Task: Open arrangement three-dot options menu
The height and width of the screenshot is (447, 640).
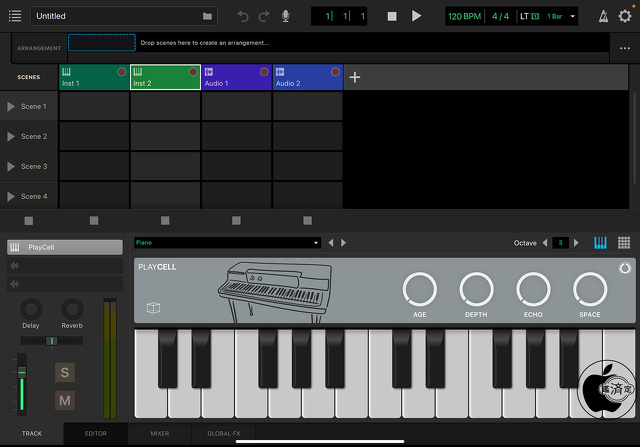Action: (x=625, y=48)
